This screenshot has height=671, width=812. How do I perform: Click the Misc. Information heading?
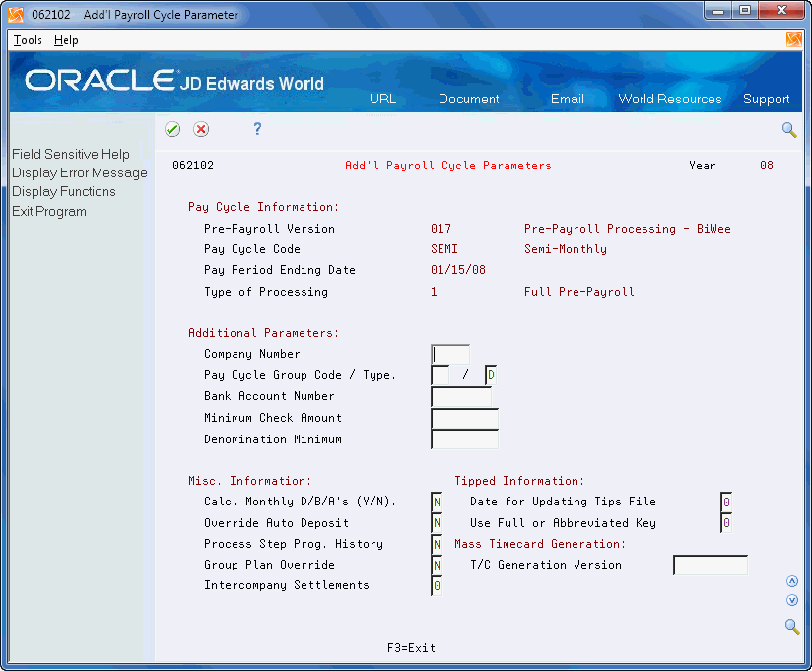tap(249, 481)
